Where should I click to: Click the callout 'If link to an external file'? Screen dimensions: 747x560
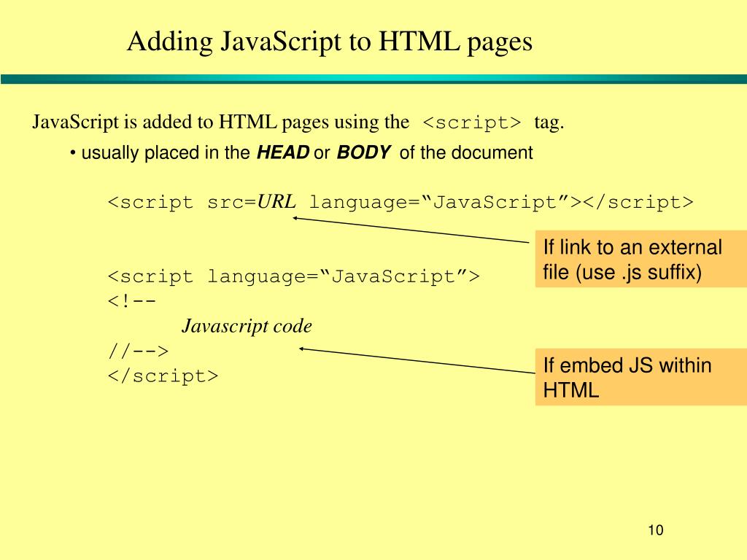point(640,259)
